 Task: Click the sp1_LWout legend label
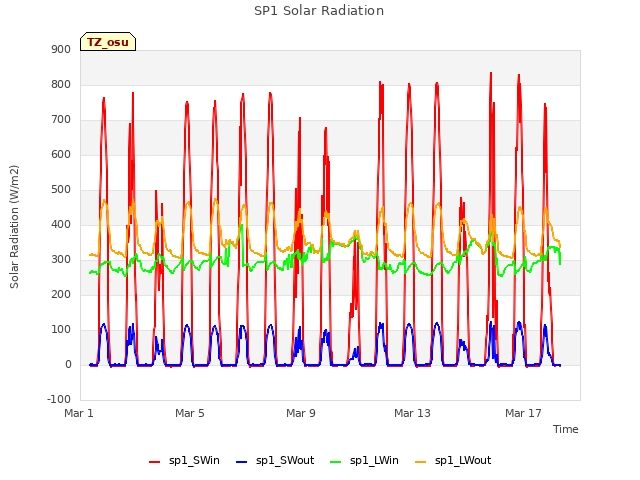point(463,460)
